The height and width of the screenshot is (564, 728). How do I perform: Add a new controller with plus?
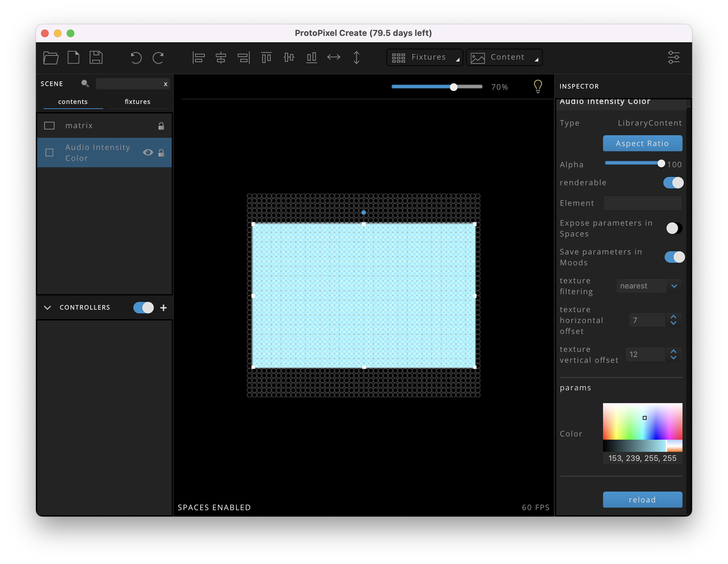pyautogui.click(x=163, y=308)
